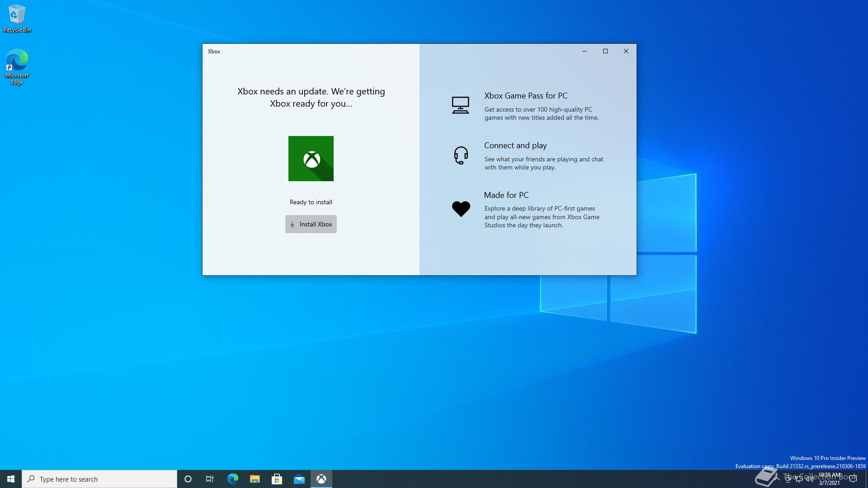Screen dimensions: 868x488
Task: Click the PC monitor icon beside Game Pass
Action: [460, 105]
